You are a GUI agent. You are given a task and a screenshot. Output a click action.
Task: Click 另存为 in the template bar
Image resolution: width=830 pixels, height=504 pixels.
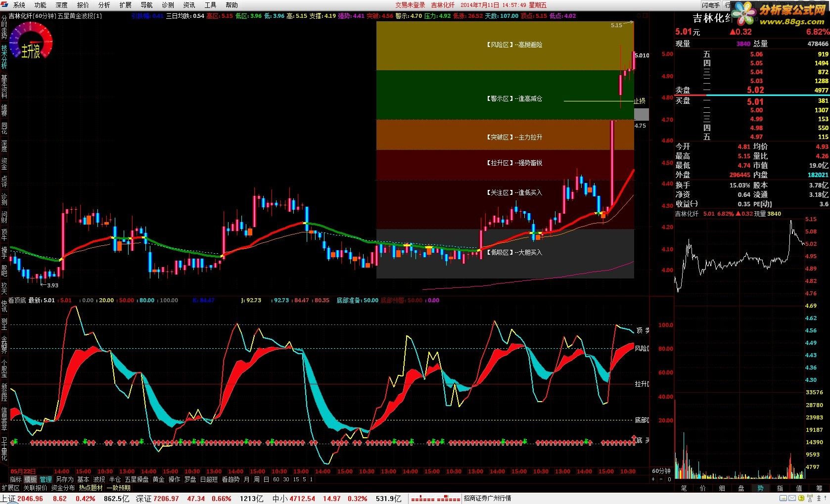[64, 479]
